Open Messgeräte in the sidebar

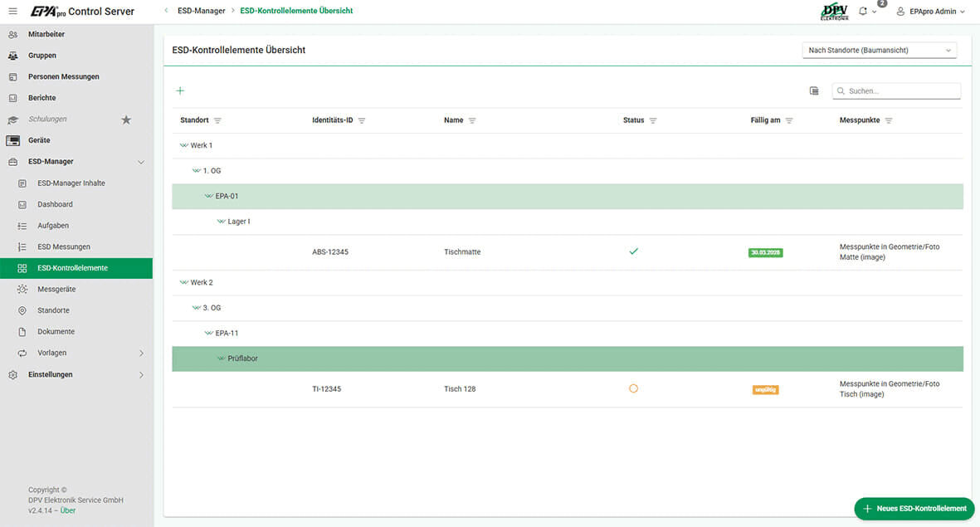(x=56, y=289)
